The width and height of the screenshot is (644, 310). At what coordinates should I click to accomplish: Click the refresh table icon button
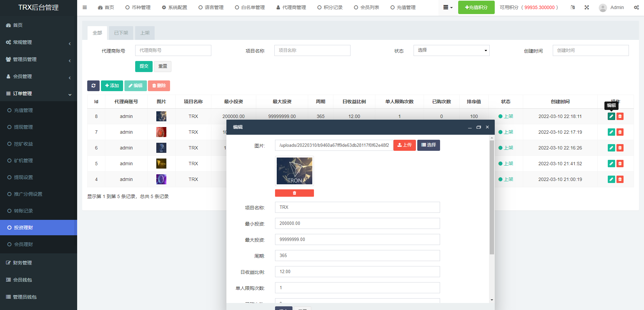tap(93, 86)
